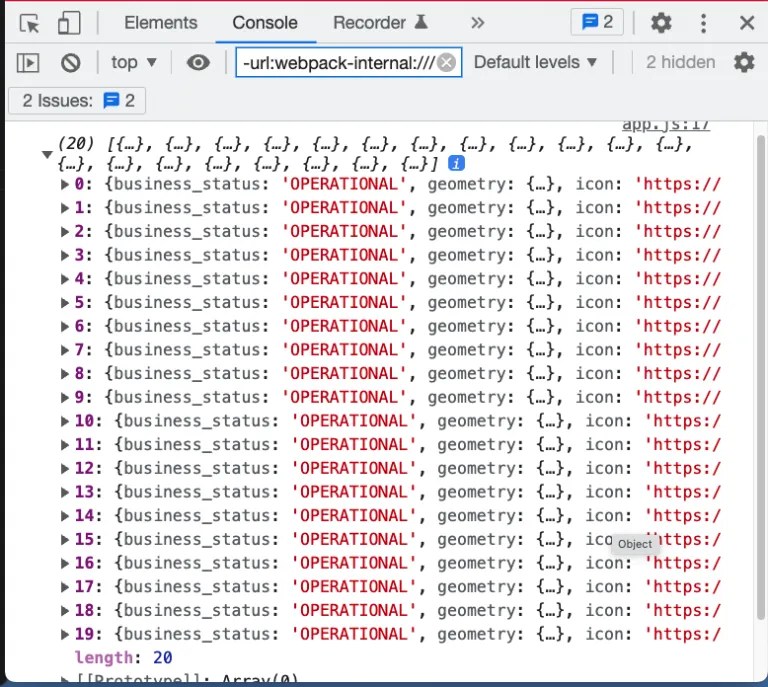Open the Recorder tab
768x687 pixels.
point(380,23)
